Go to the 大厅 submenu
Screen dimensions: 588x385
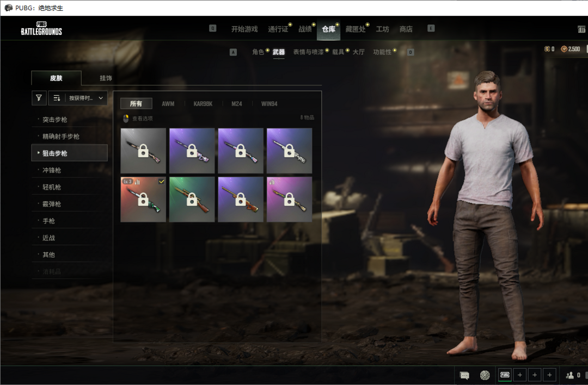(358, 52)
